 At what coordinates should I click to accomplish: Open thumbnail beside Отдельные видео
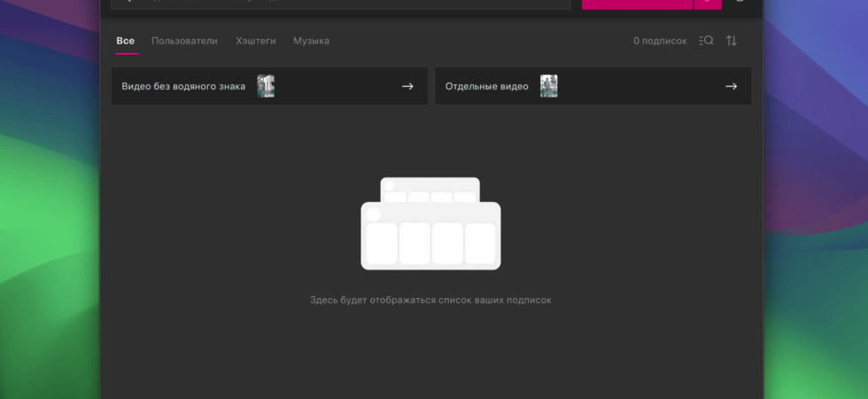pos(548,86)
